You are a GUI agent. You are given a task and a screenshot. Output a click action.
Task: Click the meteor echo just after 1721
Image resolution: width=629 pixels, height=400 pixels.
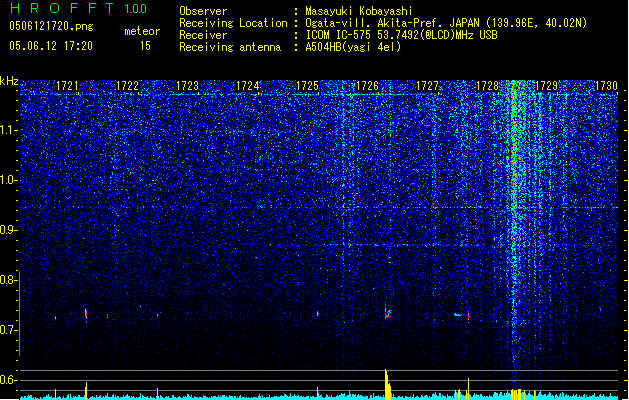click(x=86, y=314)
